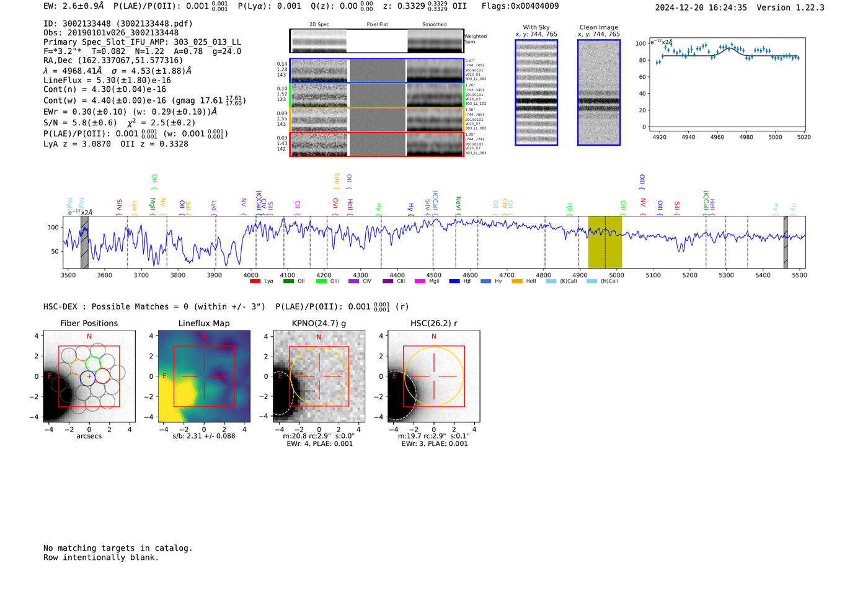Click the hatched gray region near 5460
Image resolution: width=868 pixels, height=591 pixels.
pos(786,242)
